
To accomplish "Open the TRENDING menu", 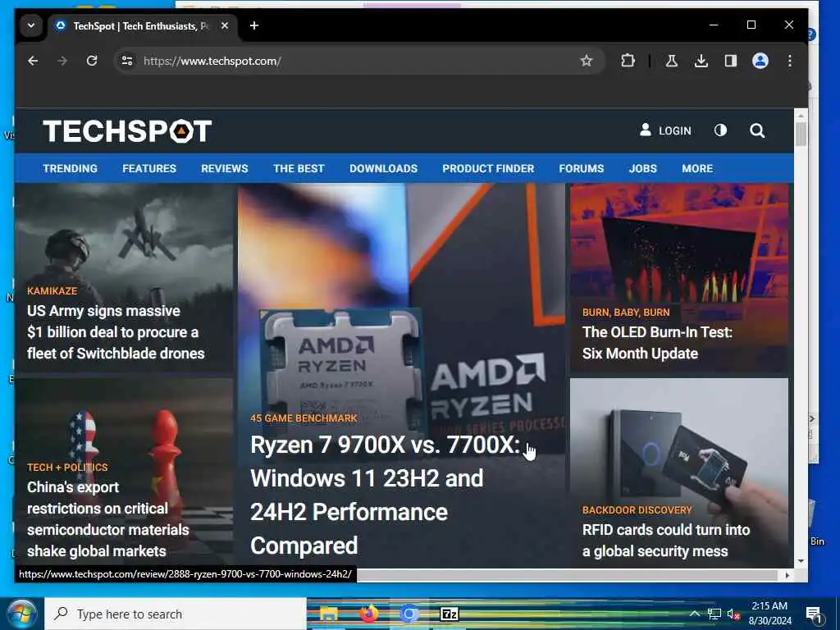I will pyautogui.click(x=71, y=169).
